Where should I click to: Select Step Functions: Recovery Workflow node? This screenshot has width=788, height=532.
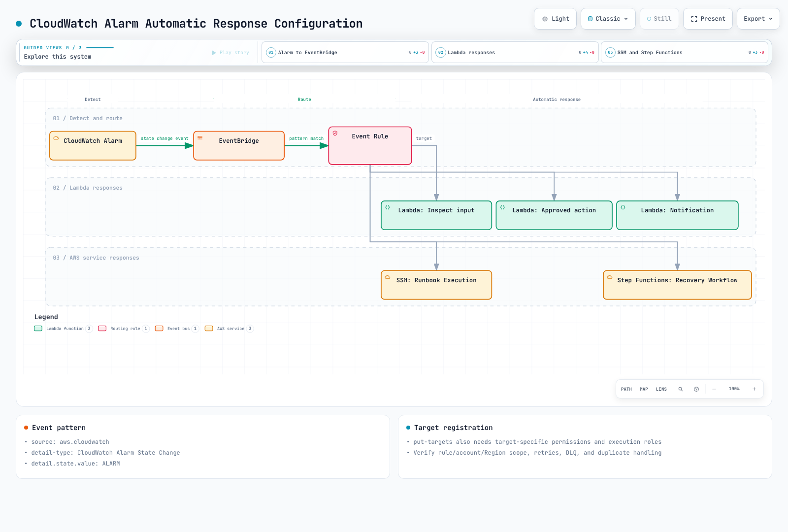click(677, 285)
